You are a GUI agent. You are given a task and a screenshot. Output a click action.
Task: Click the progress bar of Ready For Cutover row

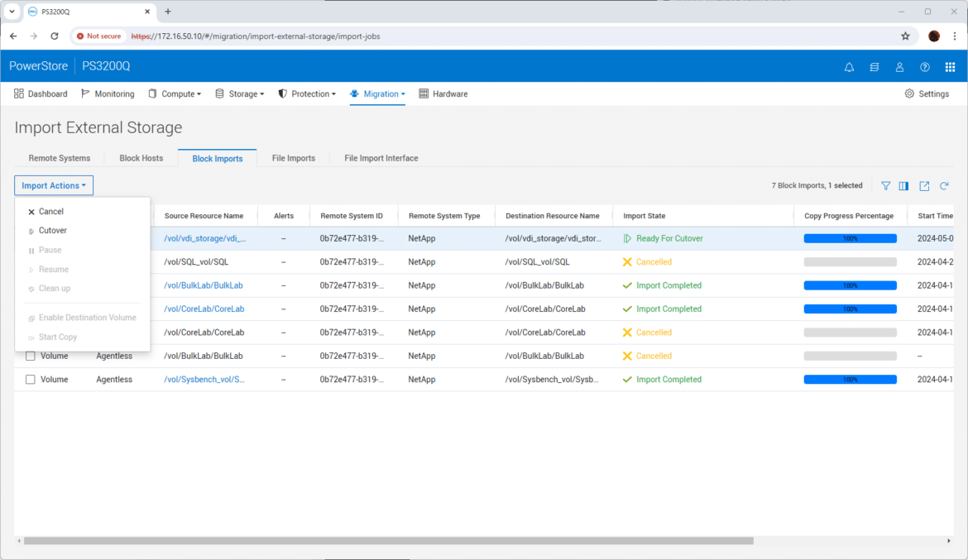(850, 238)
